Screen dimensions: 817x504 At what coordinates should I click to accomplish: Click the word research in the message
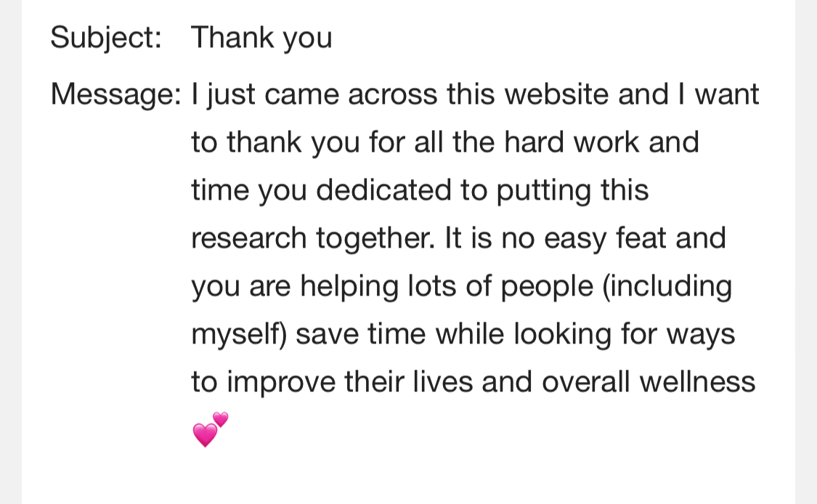point(248,237)
